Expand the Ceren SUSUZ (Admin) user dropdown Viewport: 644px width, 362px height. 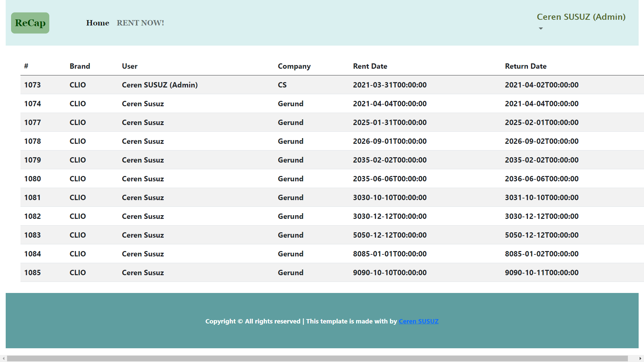point(581,17)
